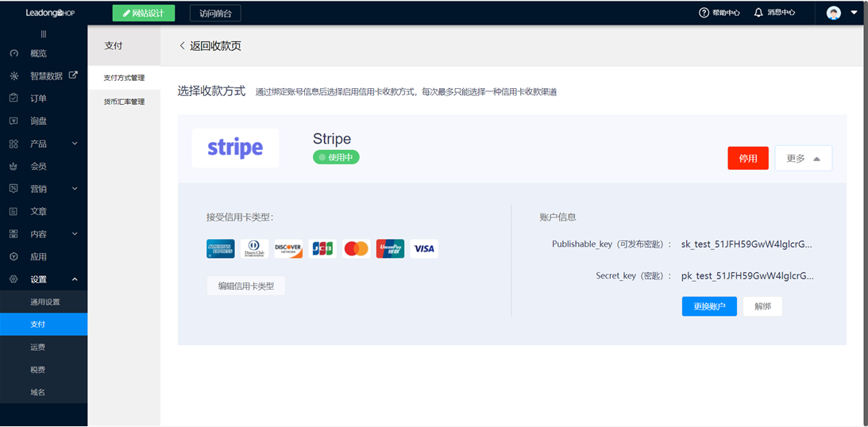Image resolution: width=868 pixels, height=427 pixels.
Task: Click the 编辑信用卡类型 button
Action: pos(245,286)
